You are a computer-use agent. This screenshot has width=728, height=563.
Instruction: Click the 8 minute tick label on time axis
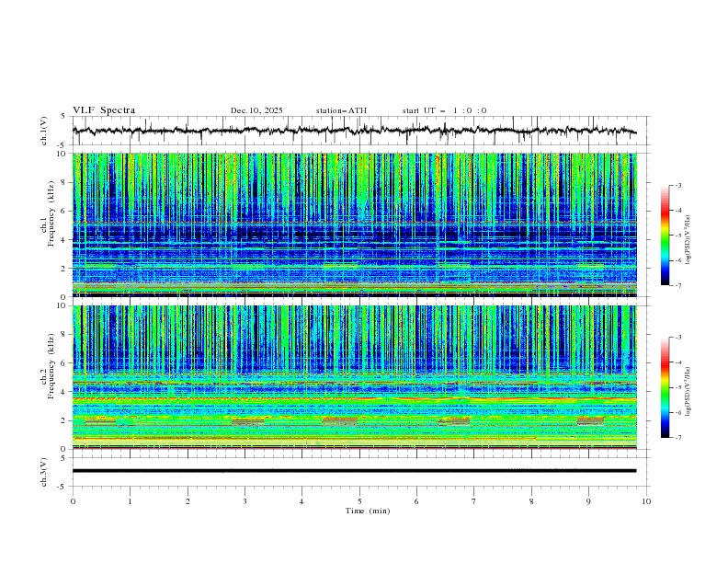click(x=531, y=501)
